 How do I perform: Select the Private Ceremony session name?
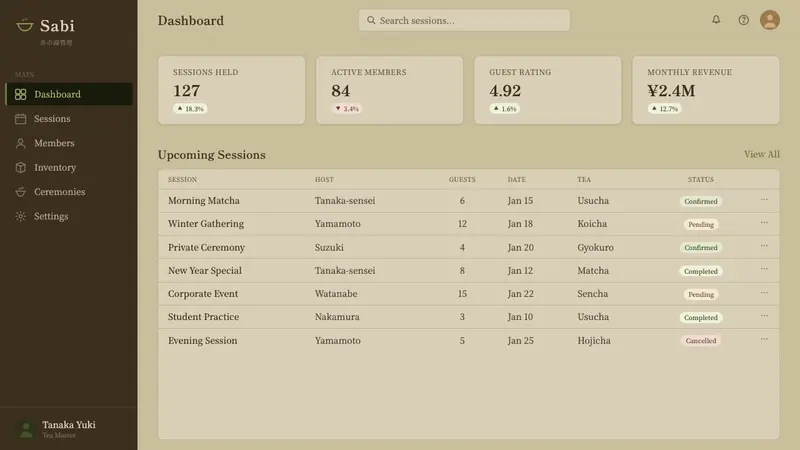click(x=206, y=247)
